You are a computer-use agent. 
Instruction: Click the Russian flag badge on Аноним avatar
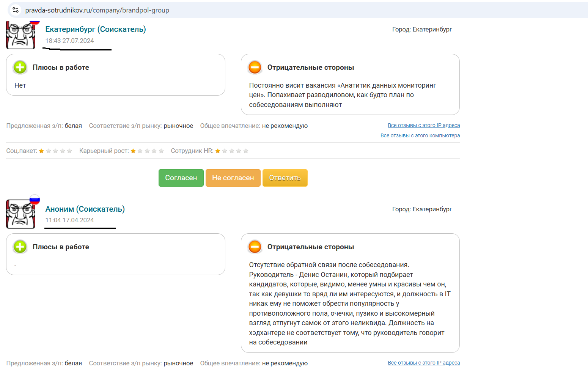35,200
